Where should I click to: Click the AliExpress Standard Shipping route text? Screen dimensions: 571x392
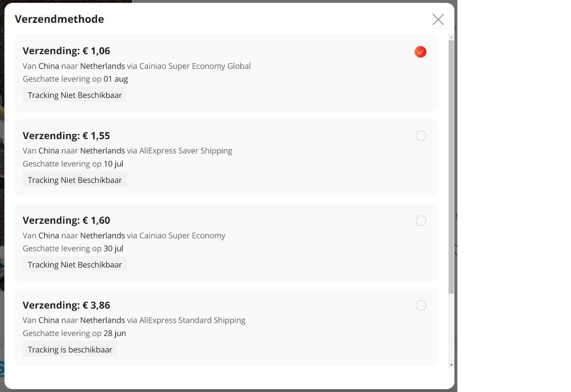tap(134, 320)
